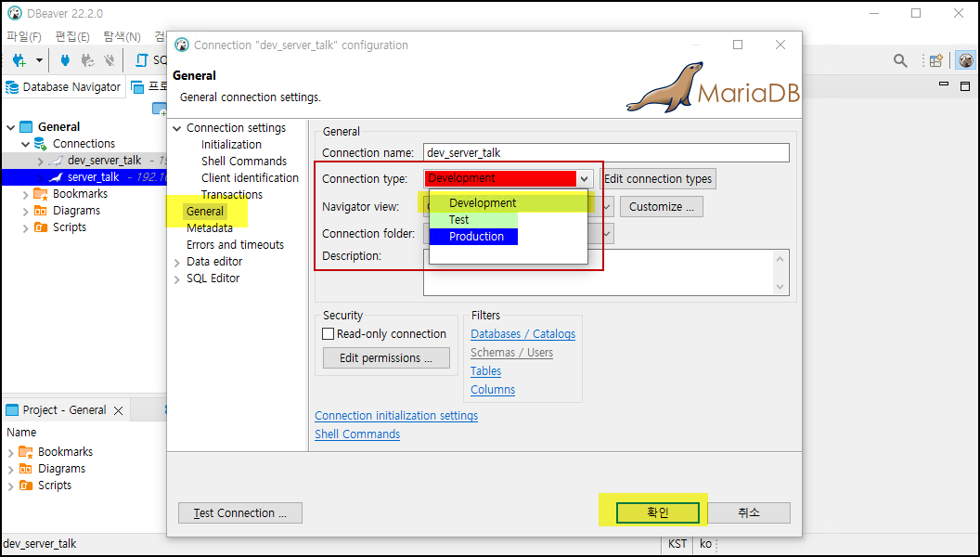Collapse the Connections node in navigator

coord(26,144)
